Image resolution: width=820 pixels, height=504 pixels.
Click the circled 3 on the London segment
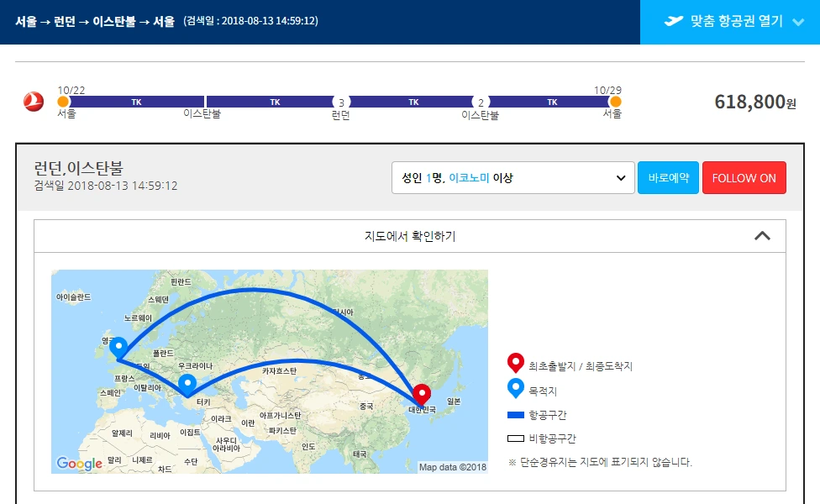click(x=341, y=101)
